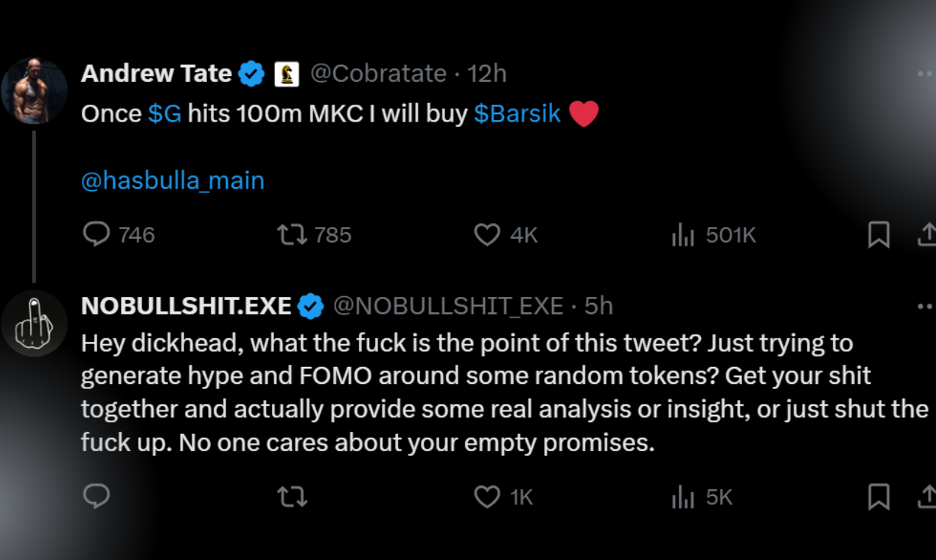Open more options on Andrew Tate's tweet
The width and height of the screenshot is (936, 560).
pos(924,74)
